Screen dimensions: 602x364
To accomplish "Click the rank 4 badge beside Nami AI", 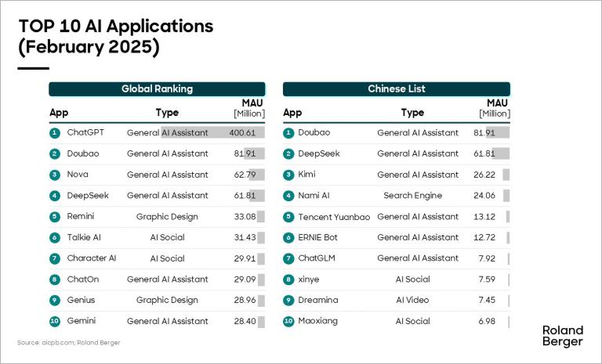I will coord(288,196).
